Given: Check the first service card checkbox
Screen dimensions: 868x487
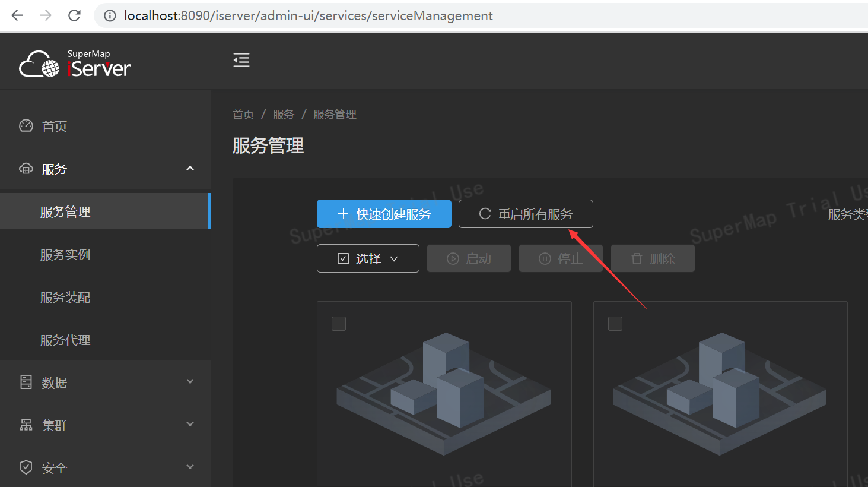Looking at the screenshot, I should click(339, 324).
